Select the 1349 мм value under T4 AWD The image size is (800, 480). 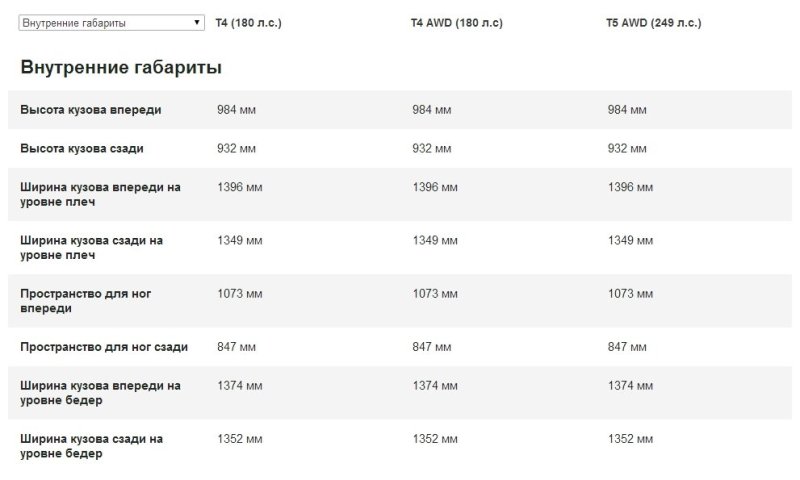click(435, 240)
